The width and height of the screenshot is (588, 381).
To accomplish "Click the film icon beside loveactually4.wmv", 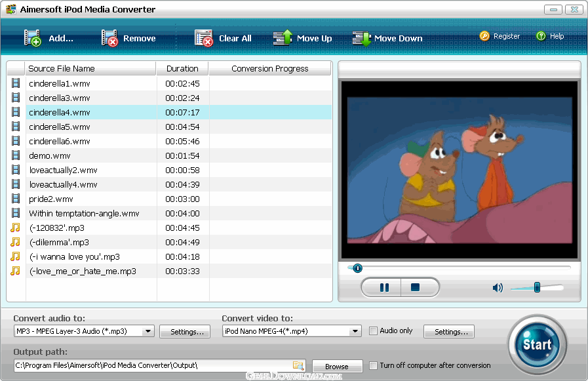I will tap(16, 184).
